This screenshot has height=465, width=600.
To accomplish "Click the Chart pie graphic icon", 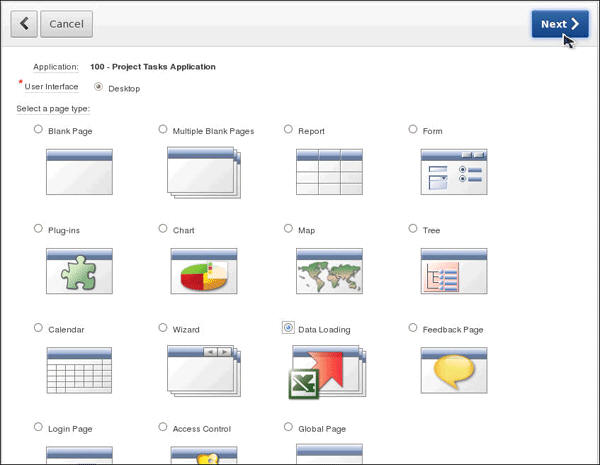I will [x=204, y=271].
